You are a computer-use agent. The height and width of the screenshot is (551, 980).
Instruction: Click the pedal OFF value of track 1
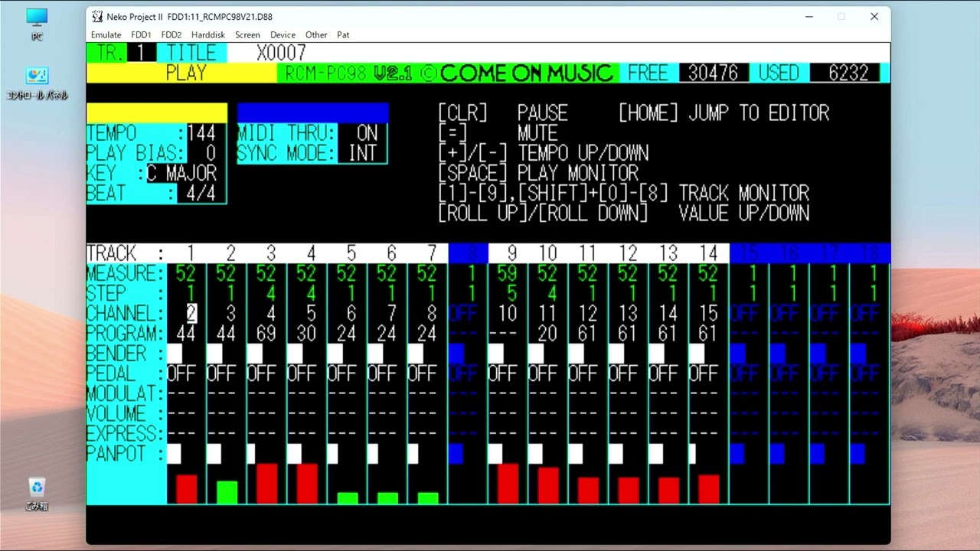click(x=181, y=373)
